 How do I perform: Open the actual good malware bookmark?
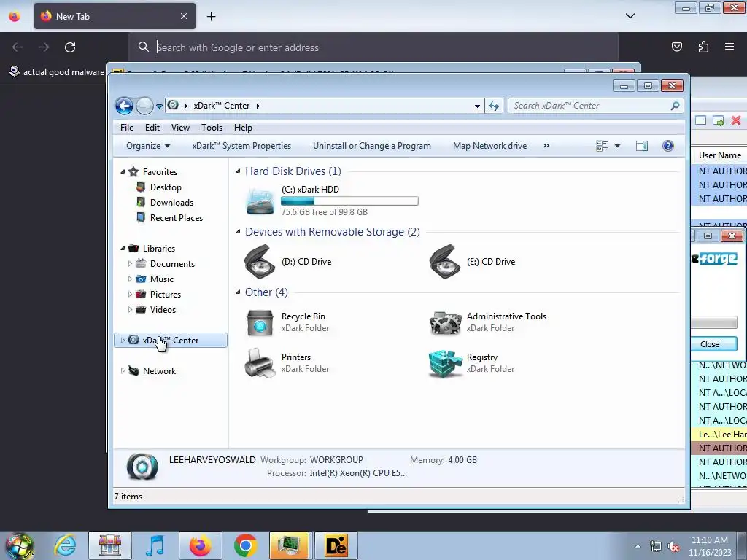pos(57,72)
